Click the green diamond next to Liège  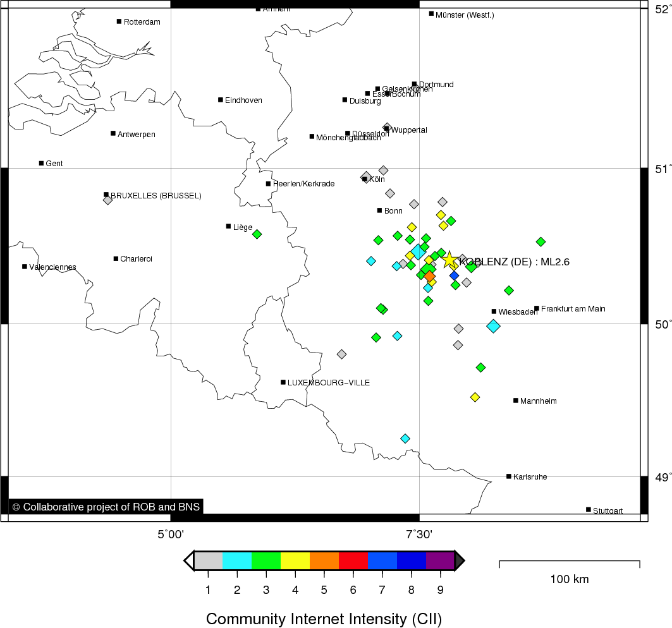(x=257, y=234)
